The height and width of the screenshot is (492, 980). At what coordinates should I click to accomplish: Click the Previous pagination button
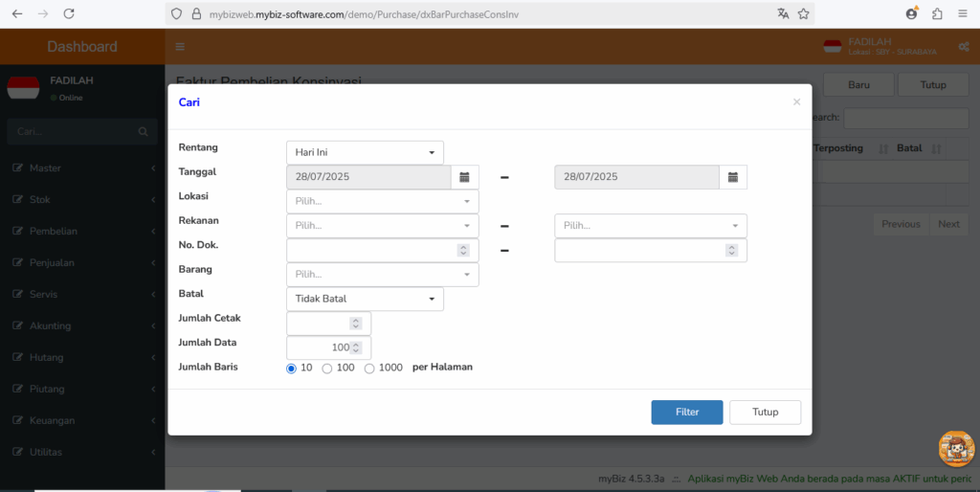click(901, 224)
